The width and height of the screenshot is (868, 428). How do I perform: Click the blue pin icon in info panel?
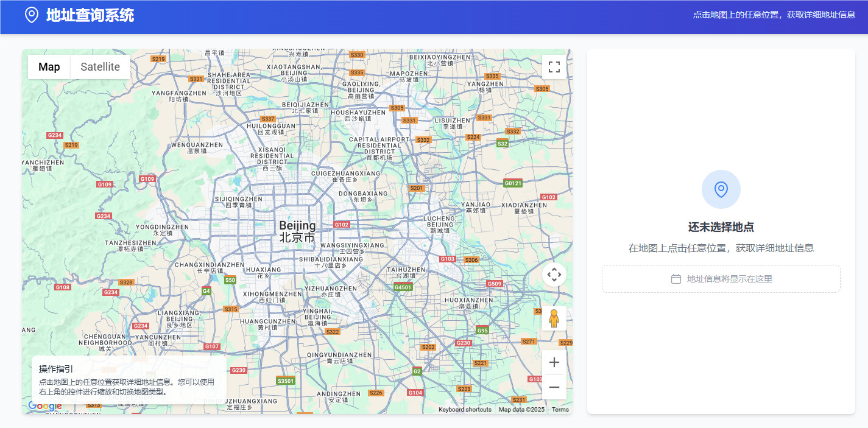(x=721, y=189)
